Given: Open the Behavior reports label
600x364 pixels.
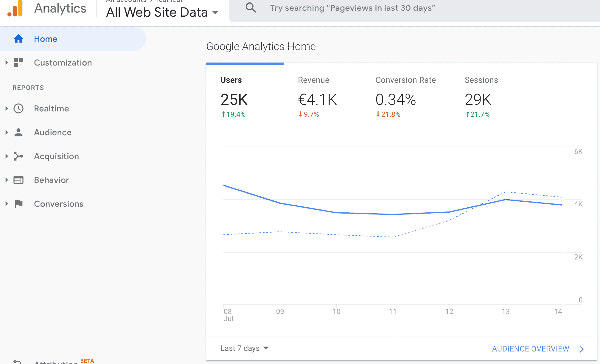Looking at the screenshot, I should point(52,180).
